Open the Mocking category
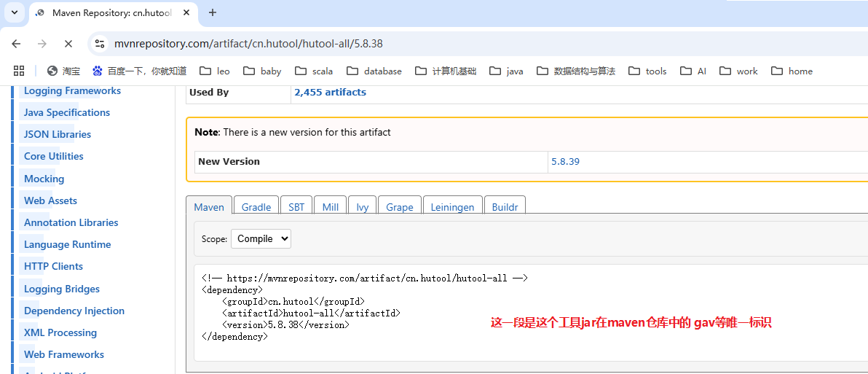Image resolution: width=868 pixels, height=374 pixels. [x=44, y=179]
